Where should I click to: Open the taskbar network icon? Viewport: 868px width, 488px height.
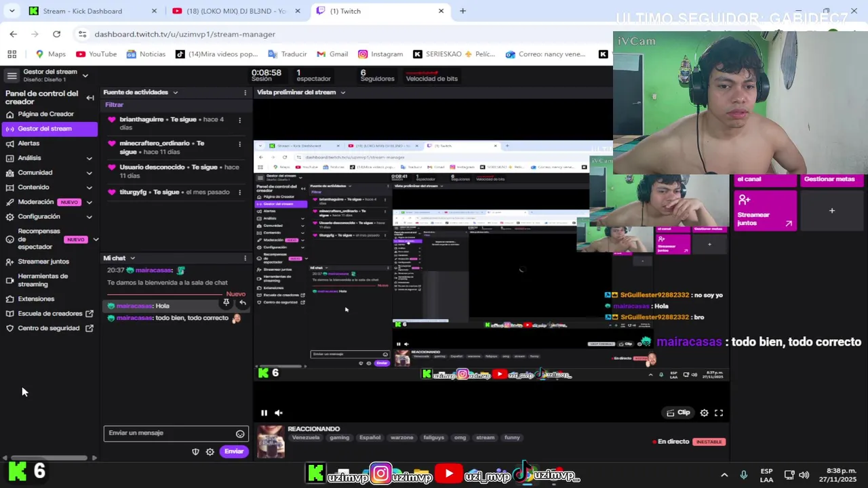[x=789, y=475]
